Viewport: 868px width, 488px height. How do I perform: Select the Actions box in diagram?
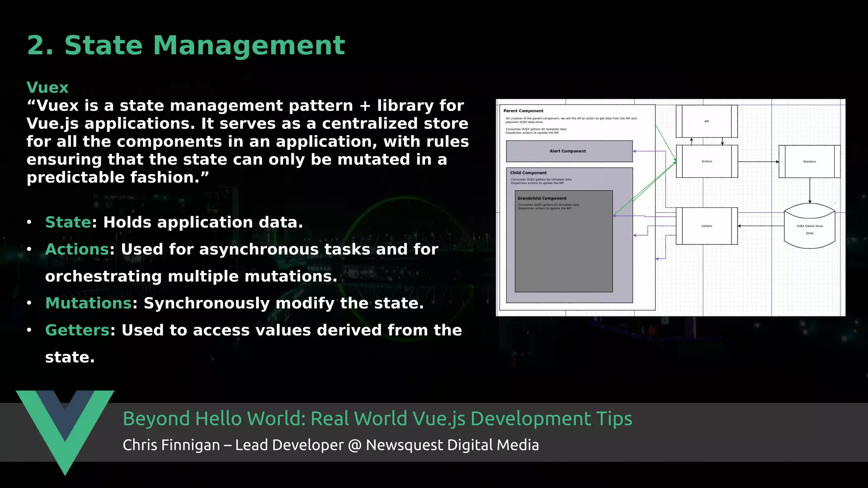point(707,161)
